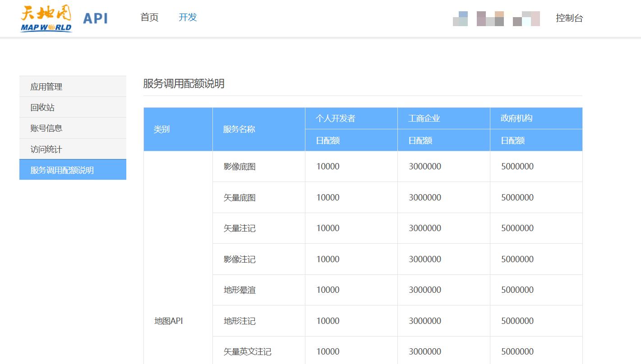Click 10000 in the 矢量英文注记 row
The width and height of the screenshot is (641, 364).
(x=328, y=351)
